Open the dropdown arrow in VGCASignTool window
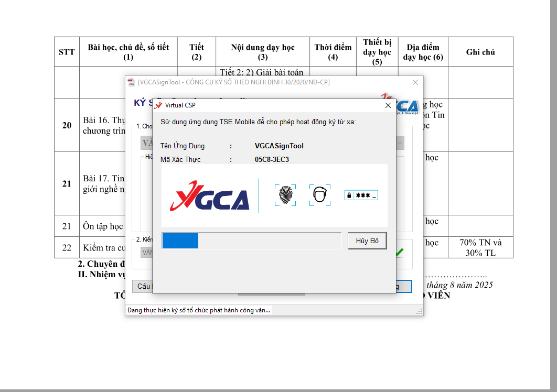The image size is (557, 392). [400, 143]
